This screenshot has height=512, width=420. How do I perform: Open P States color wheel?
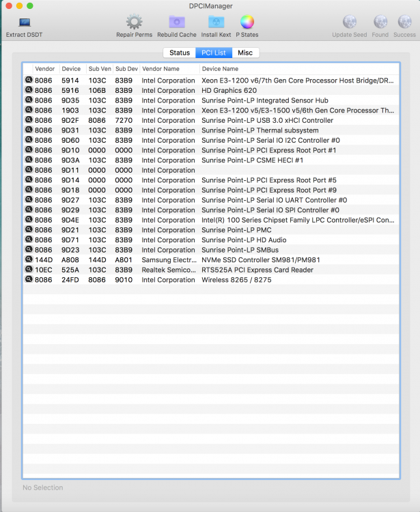(x=247, y=22)
